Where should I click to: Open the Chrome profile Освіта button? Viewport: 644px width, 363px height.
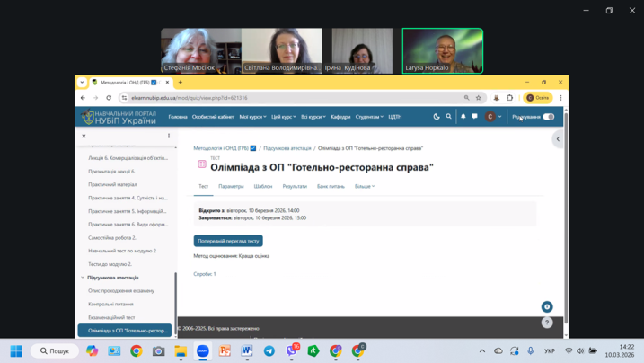538,98
